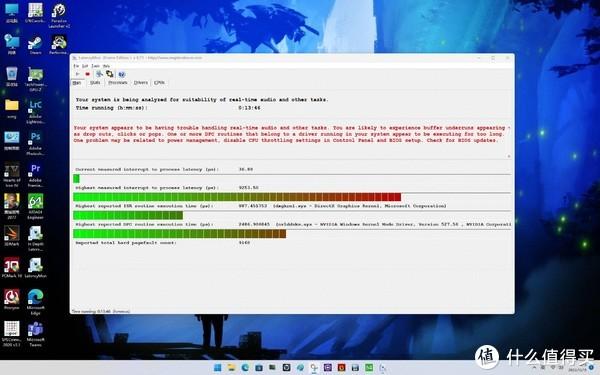Click the green Start monitoring play icon
The image size is (600, 375).
point(78,74)
